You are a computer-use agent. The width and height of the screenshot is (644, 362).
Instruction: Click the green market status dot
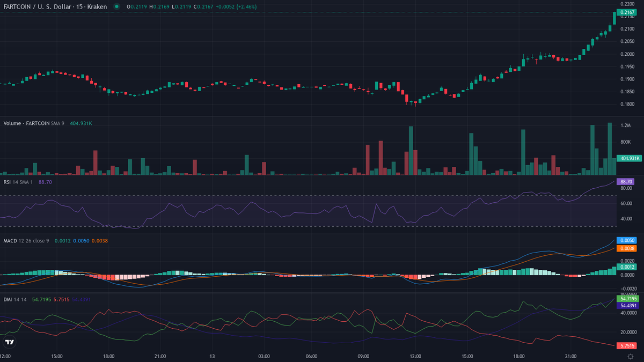point(118,6)
